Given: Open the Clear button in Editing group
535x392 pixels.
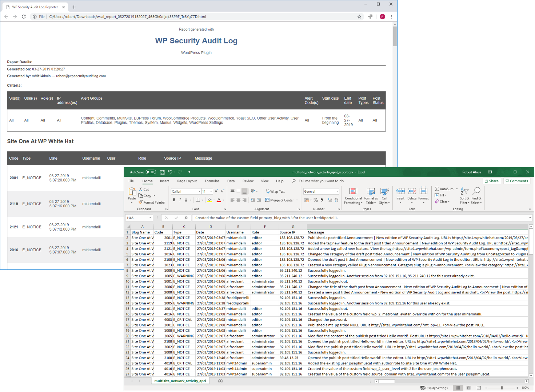Looking at the screenshot, I should 442,201.
